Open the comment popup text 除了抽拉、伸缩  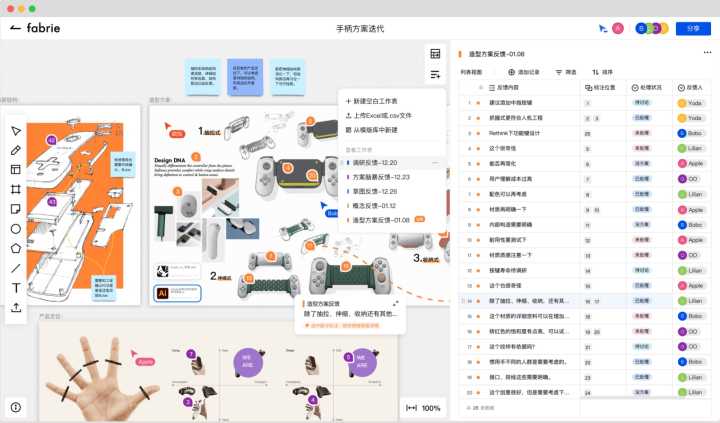click(350, 314)
